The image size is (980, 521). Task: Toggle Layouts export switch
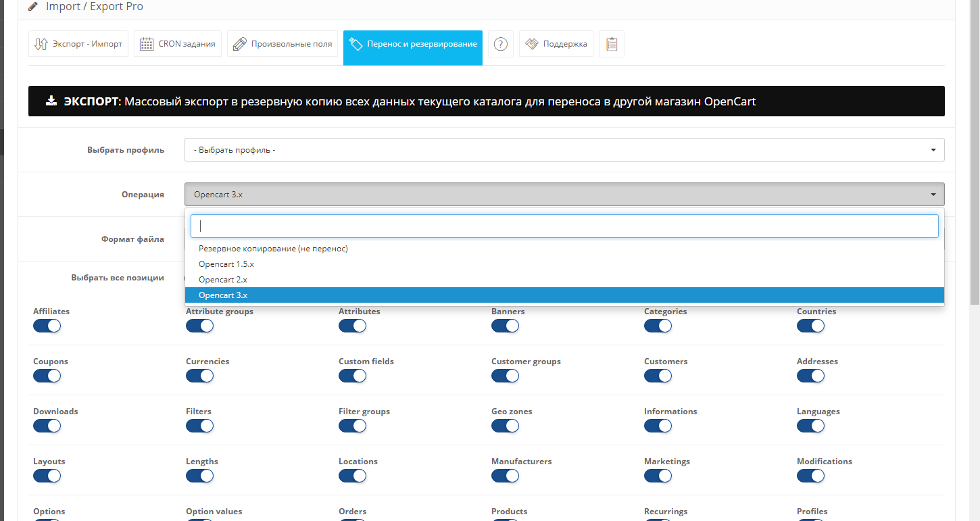47,476
